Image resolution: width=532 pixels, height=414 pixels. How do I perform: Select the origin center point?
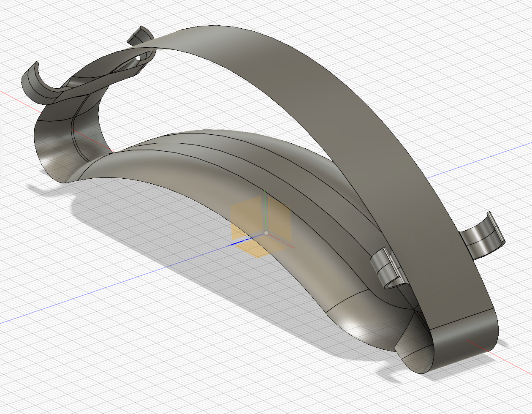266,233
